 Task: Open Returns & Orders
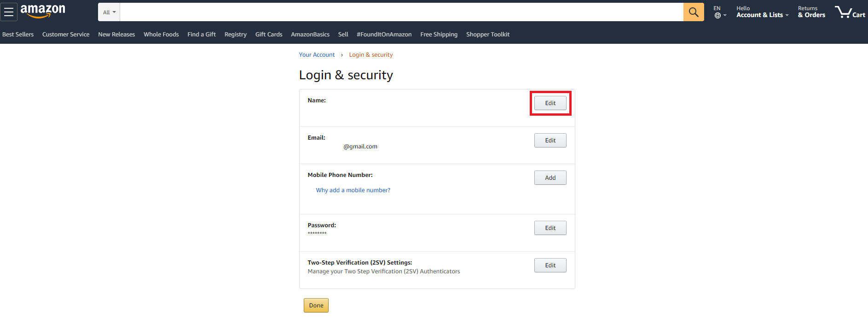click(811, 12)
